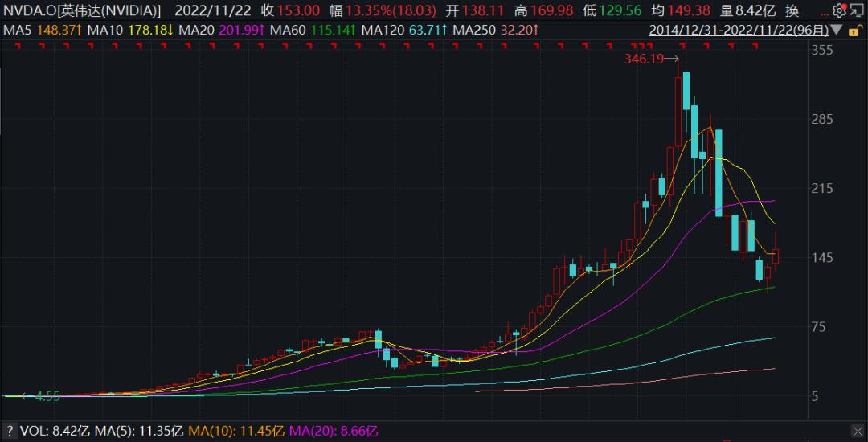Select the MA(10) volume average label

click(x=237, y=431)
